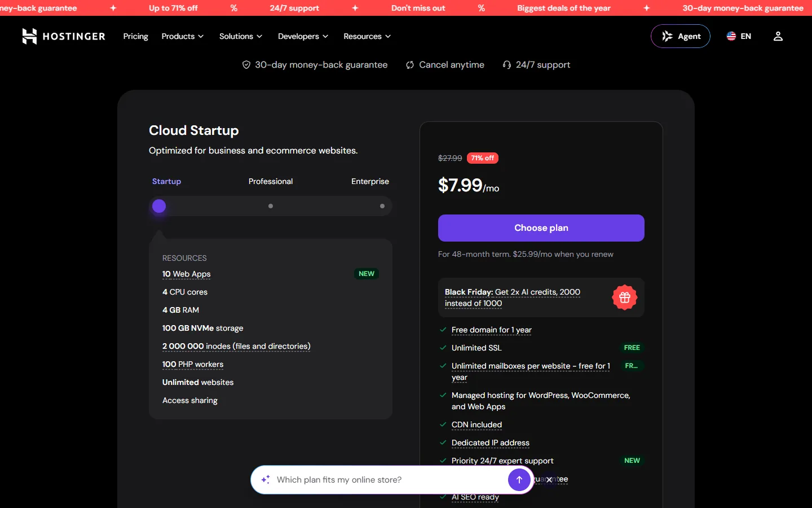
Task: Click the 10 Web Apps resource link
Action: tap(186, 274)
